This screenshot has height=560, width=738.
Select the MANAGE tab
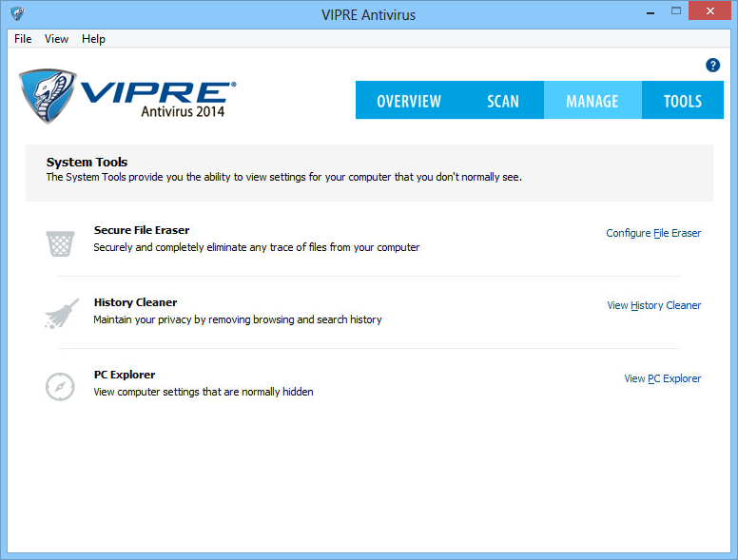tap(592, 100)
